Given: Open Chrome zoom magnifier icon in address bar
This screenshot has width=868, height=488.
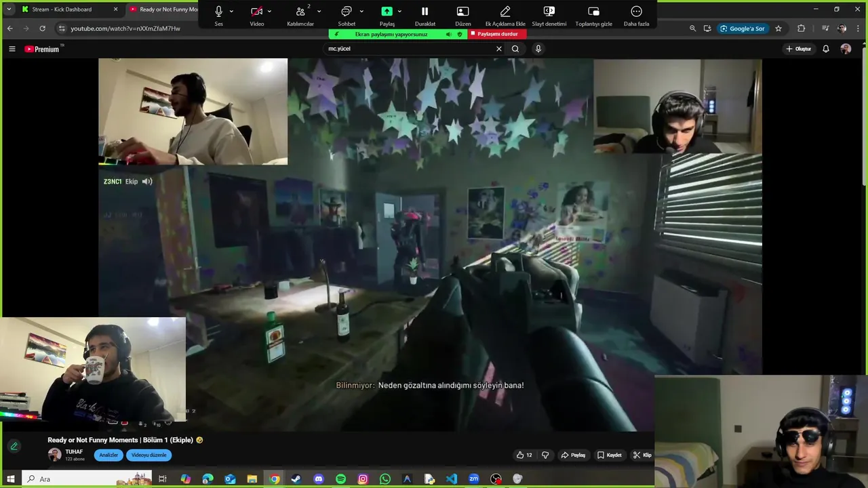Looking at the screenshot, I should 692,28.
